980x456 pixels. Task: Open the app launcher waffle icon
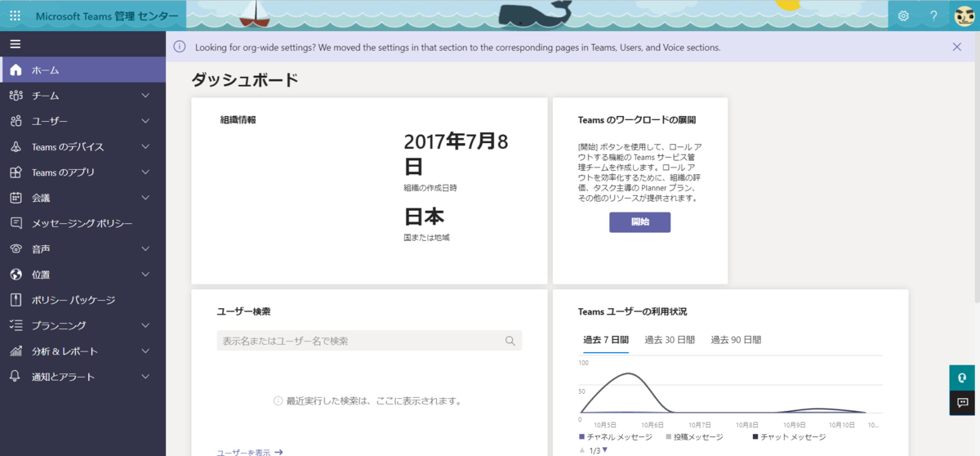click(15, 16)
